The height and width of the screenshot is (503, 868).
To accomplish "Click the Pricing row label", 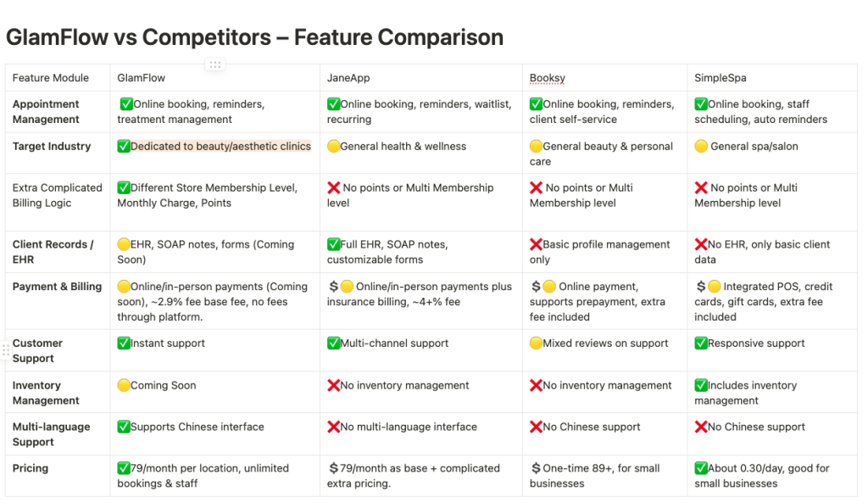I will coord(31,468).
